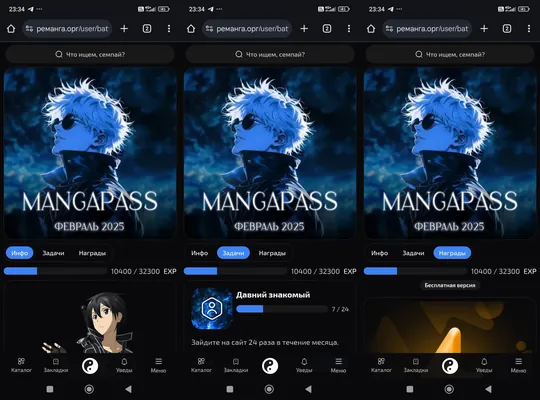The image size is (540, 400).
Task: Click the Бесплатная версия label
Action: coord(450,285)
